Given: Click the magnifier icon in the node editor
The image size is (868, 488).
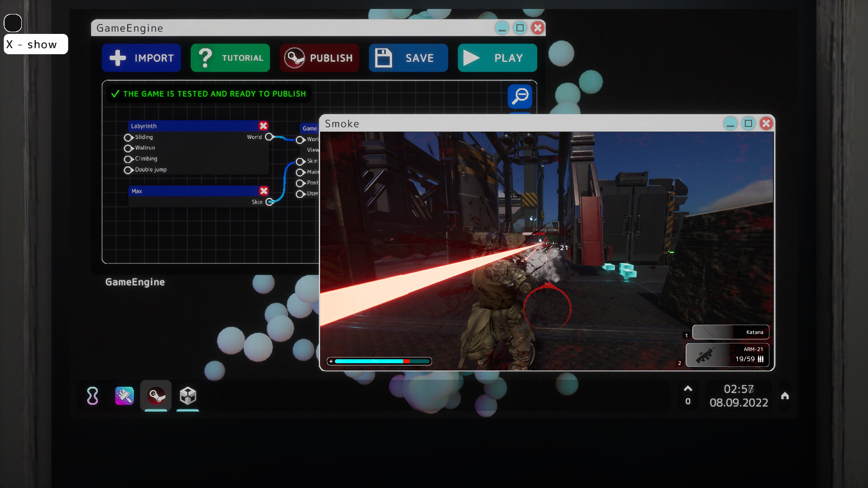Looking at the screenshot, I should tap(520, 96).
